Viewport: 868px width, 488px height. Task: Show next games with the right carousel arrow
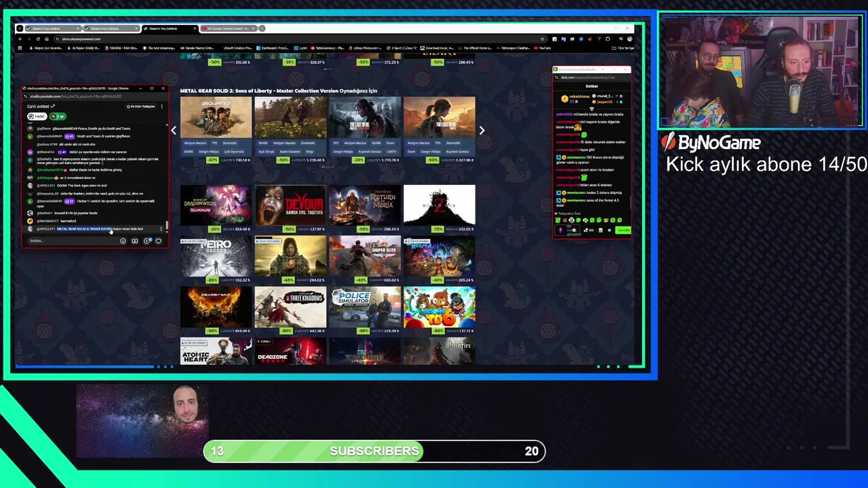click(481, 130)
